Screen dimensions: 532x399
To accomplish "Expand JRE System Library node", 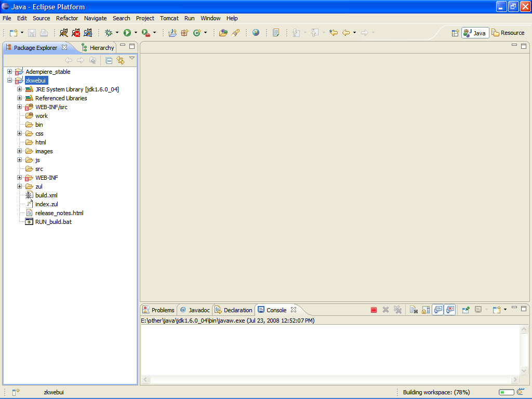I will 19,89.
